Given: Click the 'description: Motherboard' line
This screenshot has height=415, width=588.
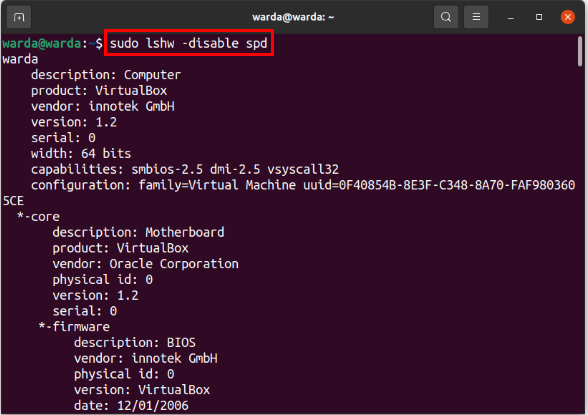Looking at the screenshot, I should click(x=138, y=232).
